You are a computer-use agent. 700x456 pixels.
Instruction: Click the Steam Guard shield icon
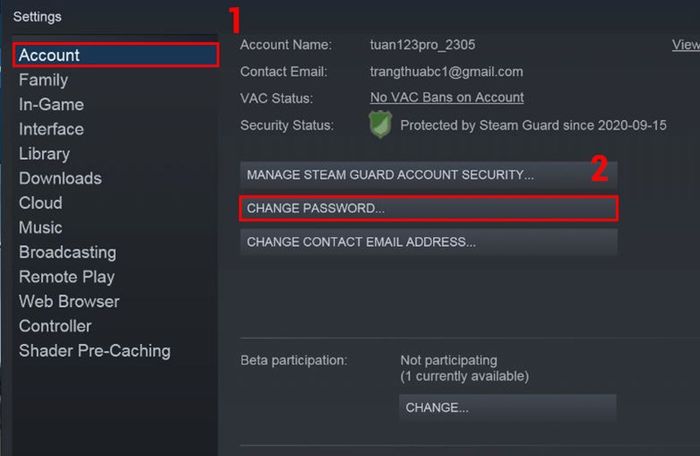380,125
